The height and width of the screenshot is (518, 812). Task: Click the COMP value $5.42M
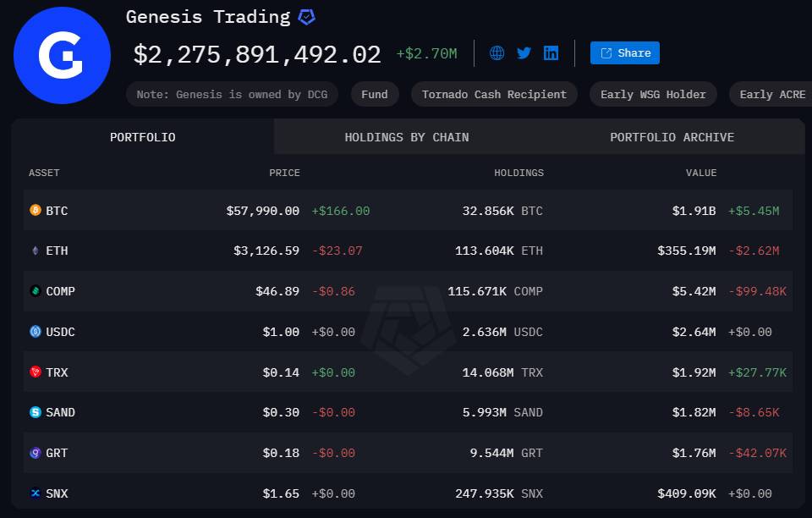click(x=694, y=291)
